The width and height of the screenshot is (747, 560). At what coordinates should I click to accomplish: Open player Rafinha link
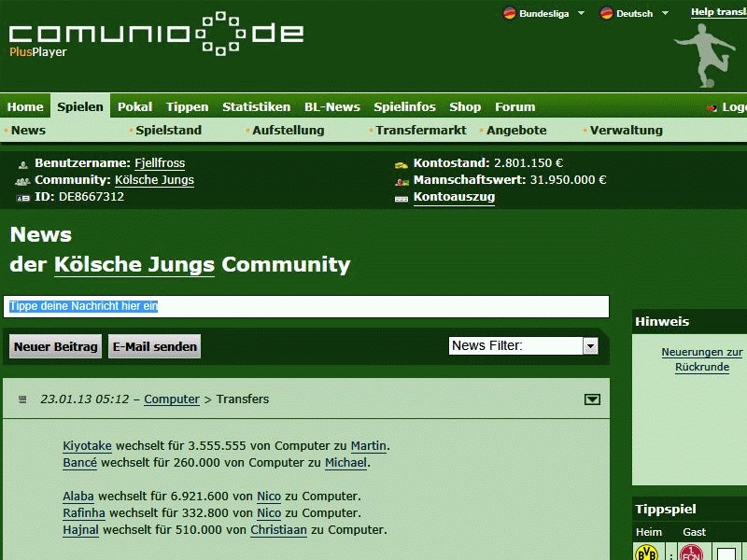[x=84, y=512]
